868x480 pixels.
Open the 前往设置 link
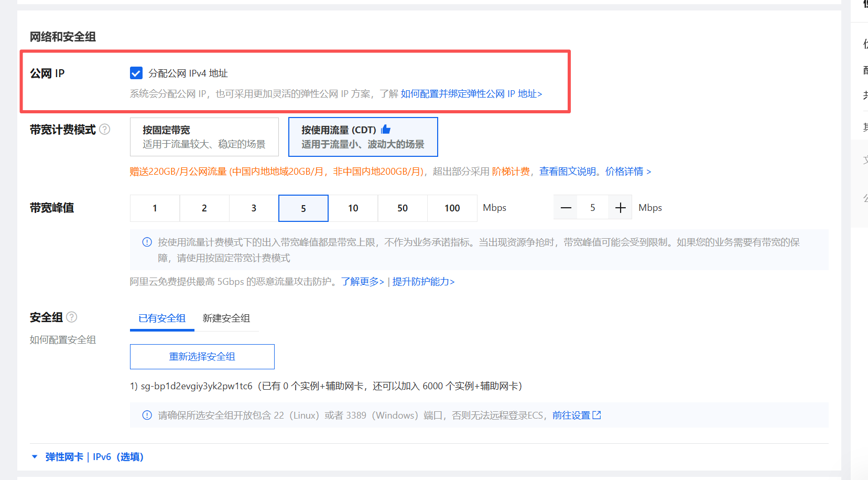(x=571, y=415)
